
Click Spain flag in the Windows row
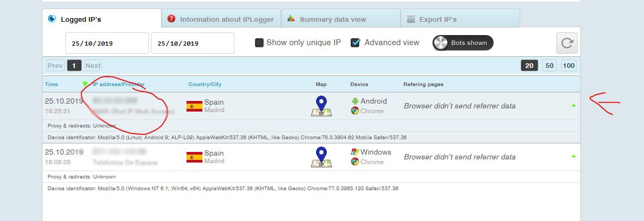pos(194,157)
